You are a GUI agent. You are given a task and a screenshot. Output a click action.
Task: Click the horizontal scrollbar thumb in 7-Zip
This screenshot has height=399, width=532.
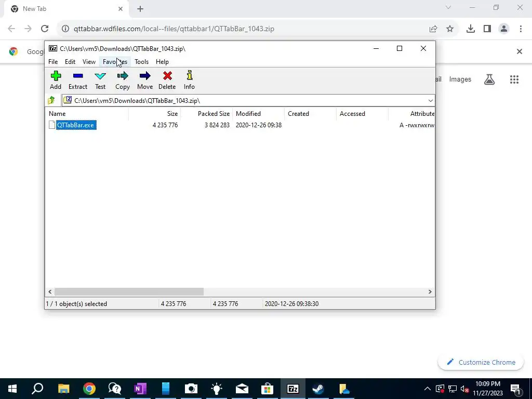point(129,292)
